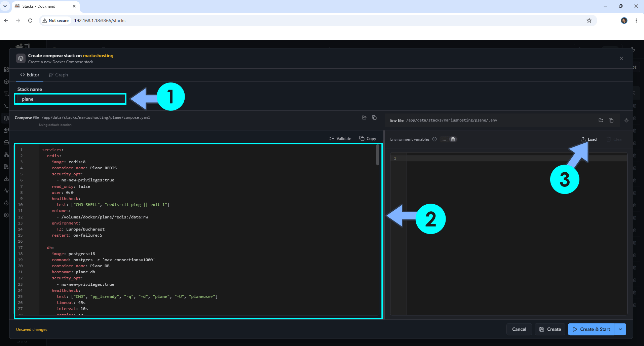Switch to the Editor tab
Screen dimensions: 644x346
(30, 75)
